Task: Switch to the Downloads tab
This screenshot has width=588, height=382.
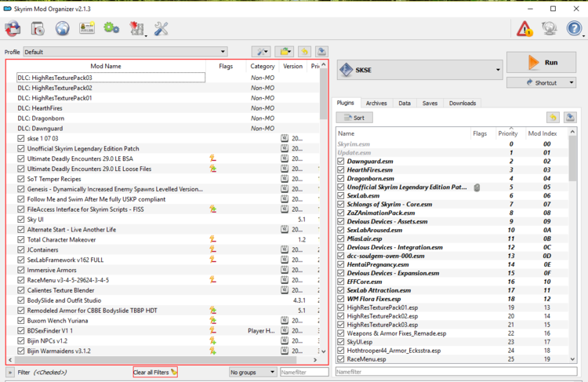Action: [463, 104]
